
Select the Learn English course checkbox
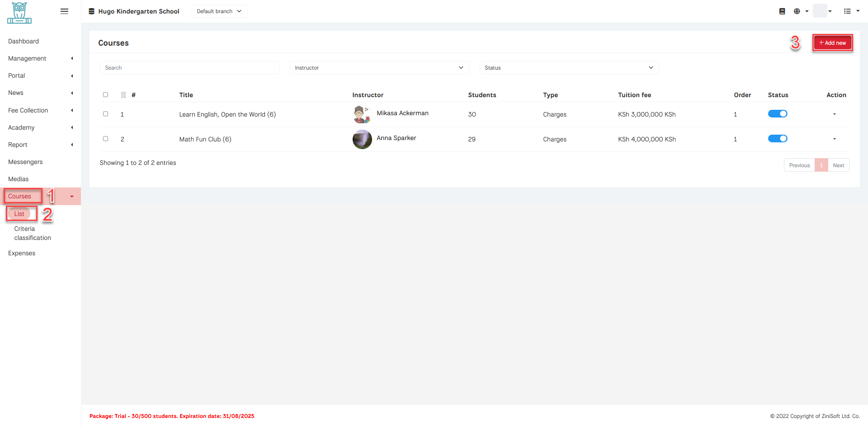[105, 114]
